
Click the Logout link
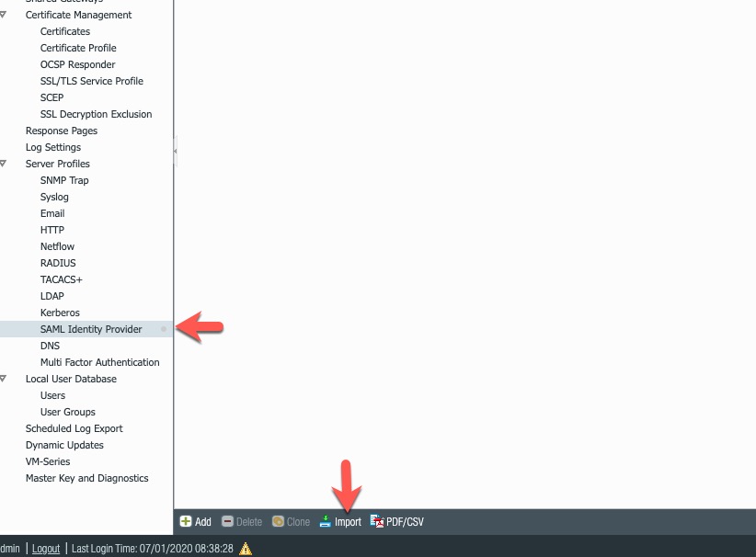(46, 548)
